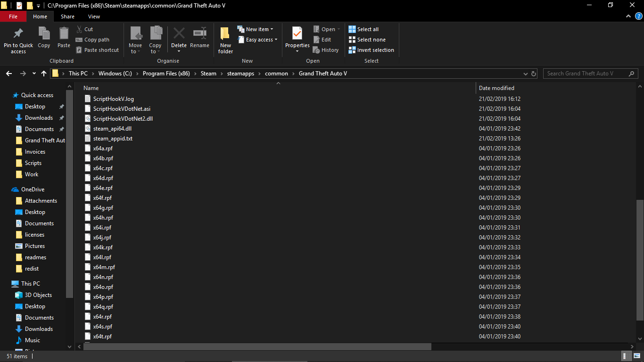The width and height of the screenshot is (644, 362).
Task: Expand address bar history dropdown
Action: coord(526,74)
